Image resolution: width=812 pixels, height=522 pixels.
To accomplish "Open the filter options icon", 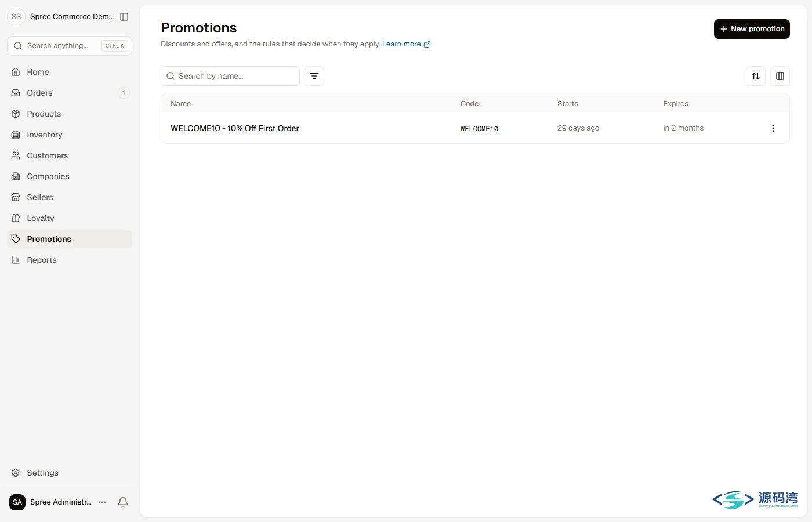I will 314,76.
